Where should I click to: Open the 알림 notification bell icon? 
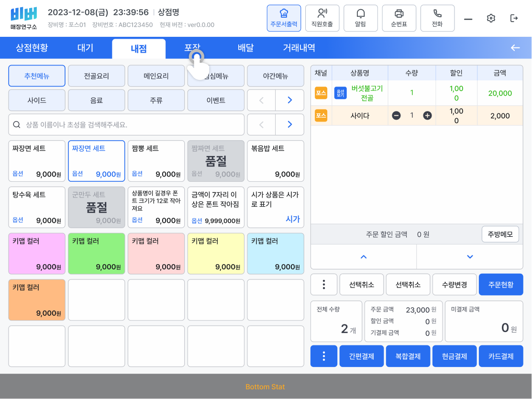coord(360,14)
